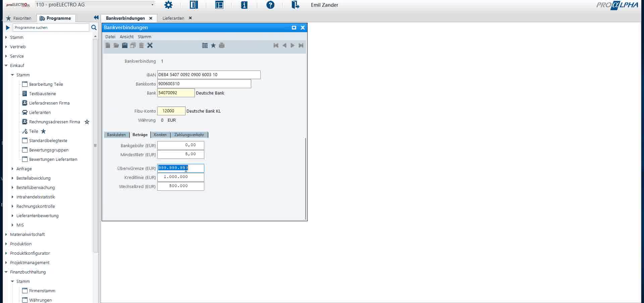Expand the Anfrage tree node
The height and width of the screenshot is (303, 644).
(12, 169)
